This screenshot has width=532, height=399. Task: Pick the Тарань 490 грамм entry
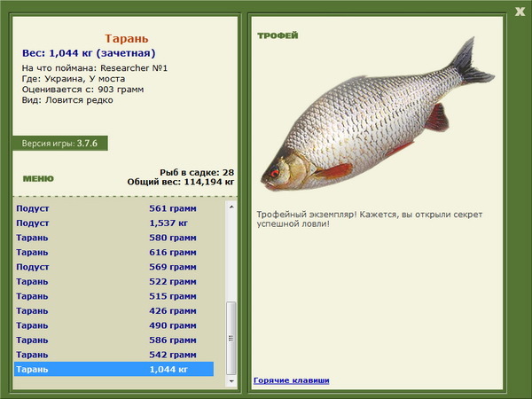[x=113, y=325]
